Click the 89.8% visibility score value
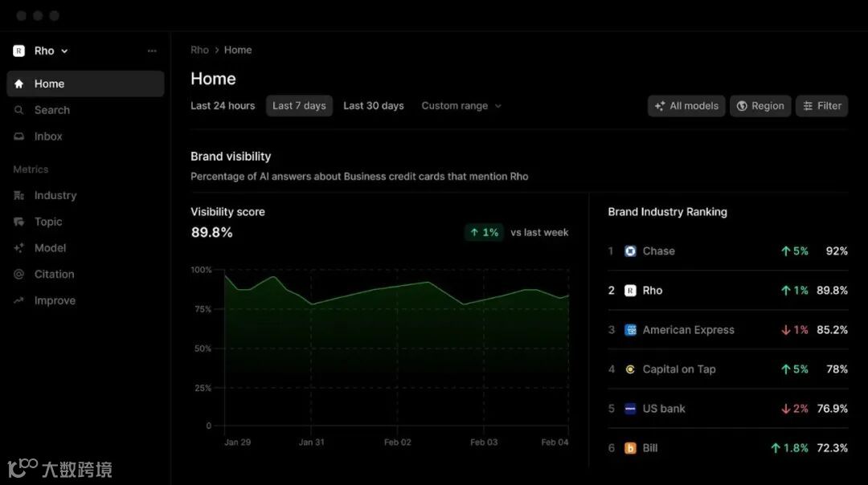 [x=211, y=232]
